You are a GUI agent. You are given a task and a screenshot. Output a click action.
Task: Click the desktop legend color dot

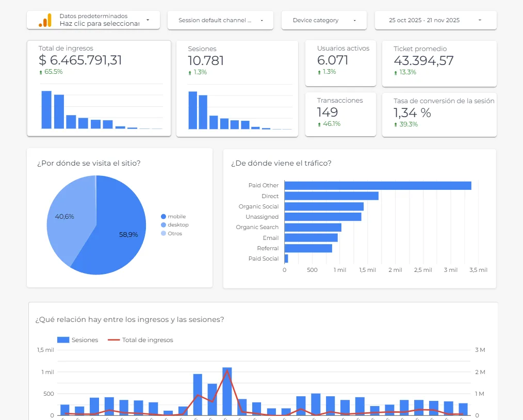(x=164, y=225)
